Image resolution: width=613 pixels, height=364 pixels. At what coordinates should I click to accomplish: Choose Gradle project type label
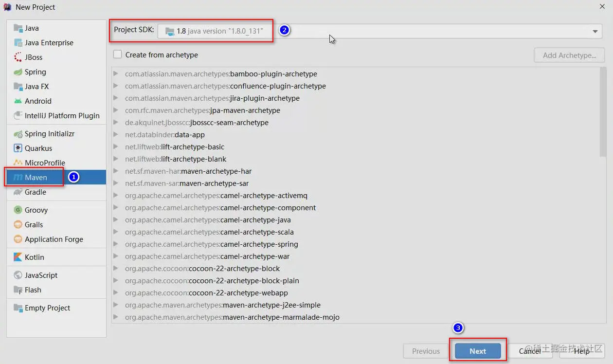tap(36, 192)
